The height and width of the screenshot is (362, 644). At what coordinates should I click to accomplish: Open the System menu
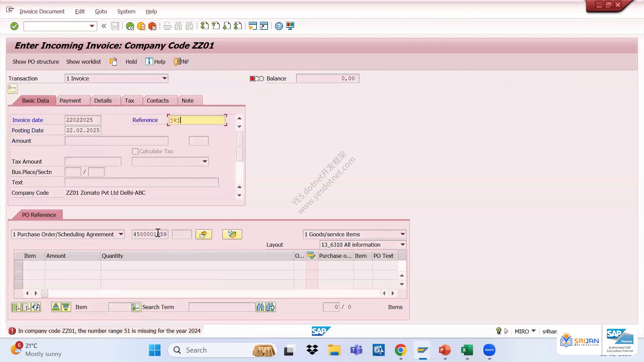click(x=126, y=11)
